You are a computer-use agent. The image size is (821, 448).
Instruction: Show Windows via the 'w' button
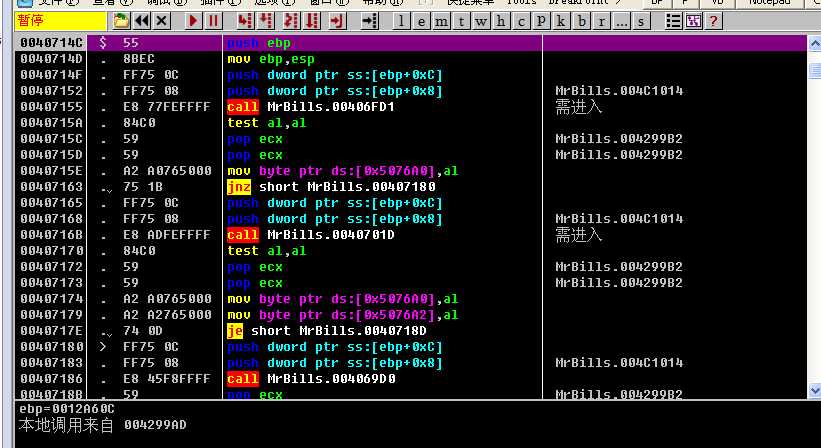481,21
